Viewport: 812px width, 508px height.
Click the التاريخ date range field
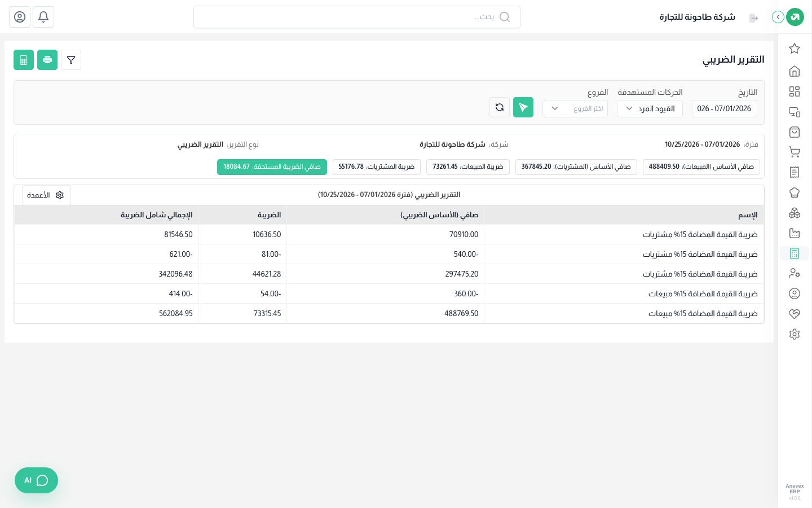(x=725, y=108)
